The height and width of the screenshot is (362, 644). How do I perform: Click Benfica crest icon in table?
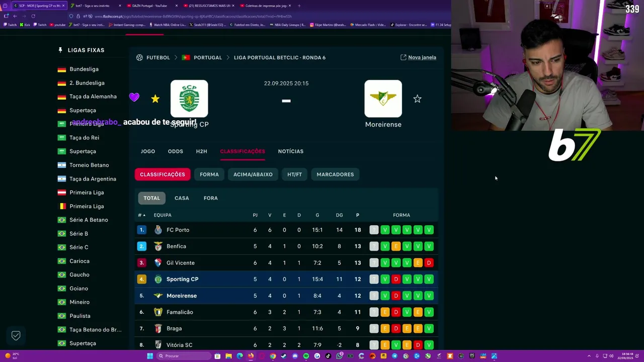point(158,246)
